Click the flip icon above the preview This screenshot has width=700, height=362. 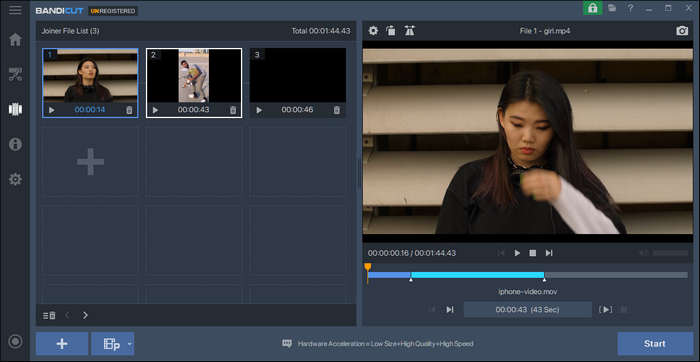click(x=409, y=31)
